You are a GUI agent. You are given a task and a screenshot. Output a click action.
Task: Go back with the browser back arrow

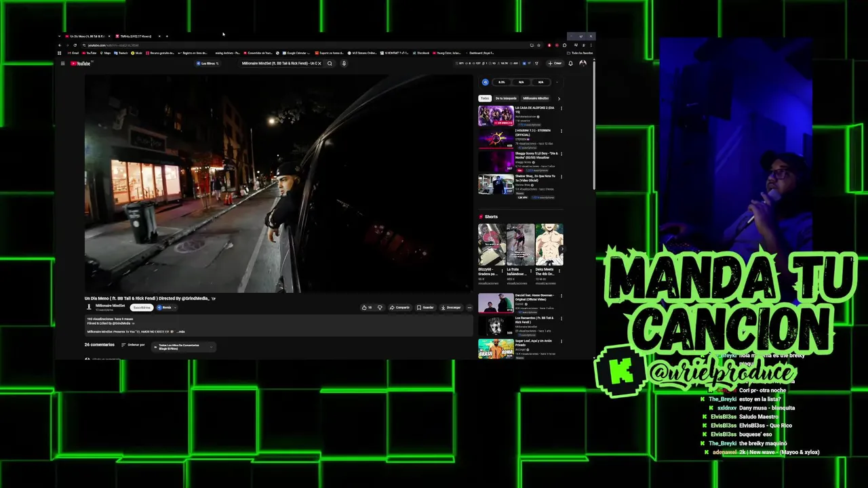click(x=60, y=45)
